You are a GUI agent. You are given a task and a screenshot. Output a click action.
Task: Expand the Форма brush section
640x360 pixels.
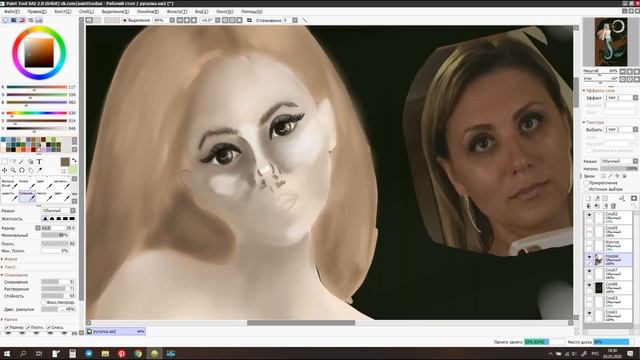pyautogui.click(x=9, y=259)
